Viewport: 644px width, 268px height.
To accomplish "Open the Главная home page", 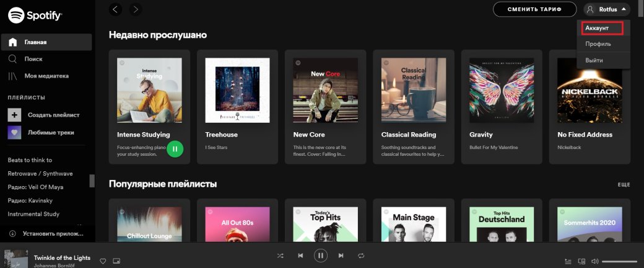I will coord(46,42).
